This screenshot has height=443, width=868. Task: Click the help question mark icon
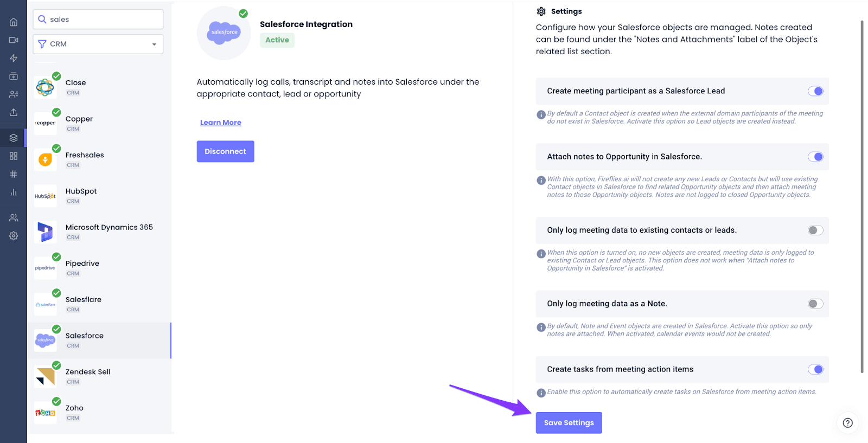848,423
